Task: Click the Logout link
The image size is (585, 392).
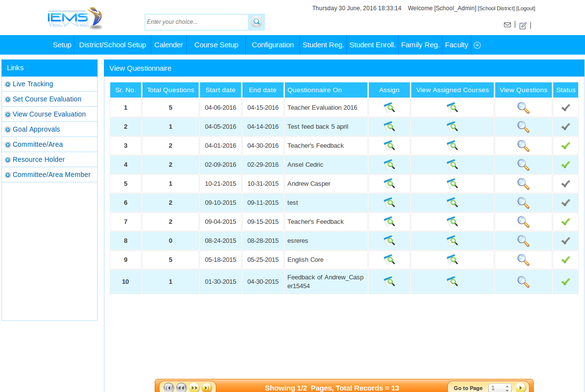Action: point(525,9)
